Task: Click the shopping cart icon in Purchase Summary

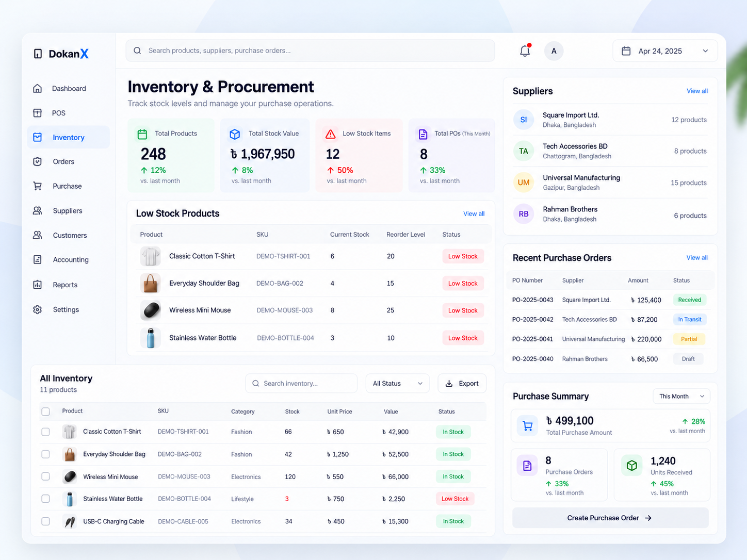Action: (x=527, y=426)
